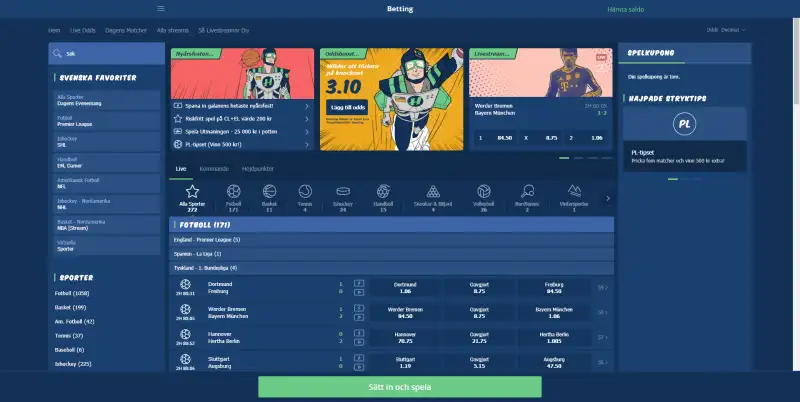Open the Odds Decimal format dropdown
The width and height of the screenshot is (800, 402).
(726, 30)
